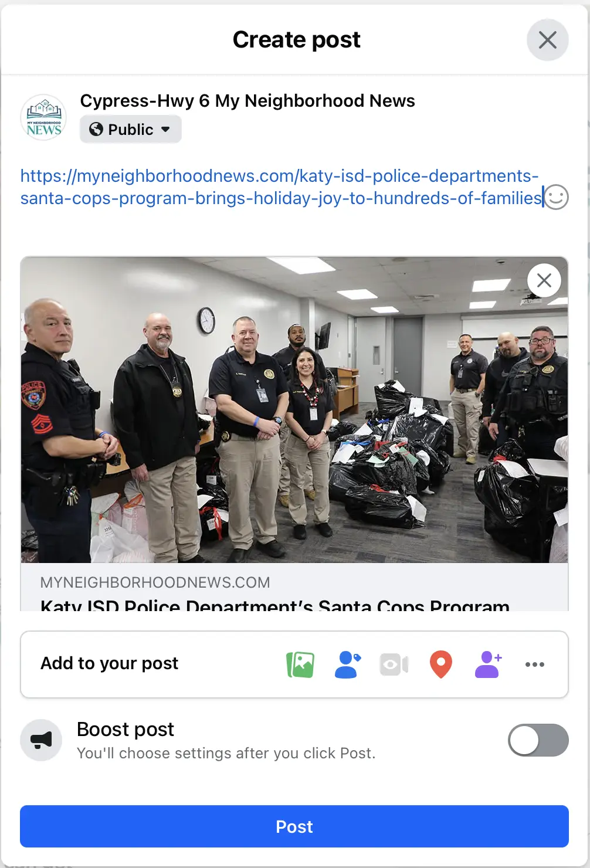This screenshot has width=590, height=868.
Task: Toggle the Boost post switch on
Action: 538,740
